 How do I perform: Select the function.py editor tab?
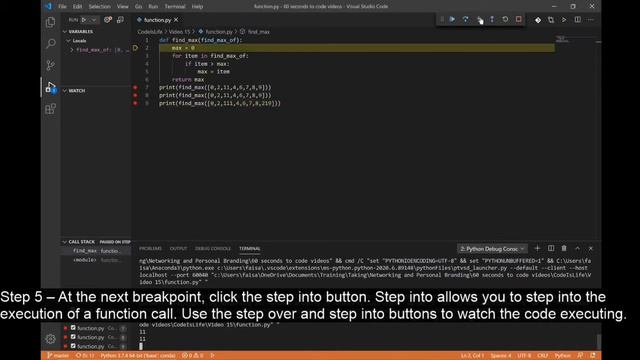(157, 20)
